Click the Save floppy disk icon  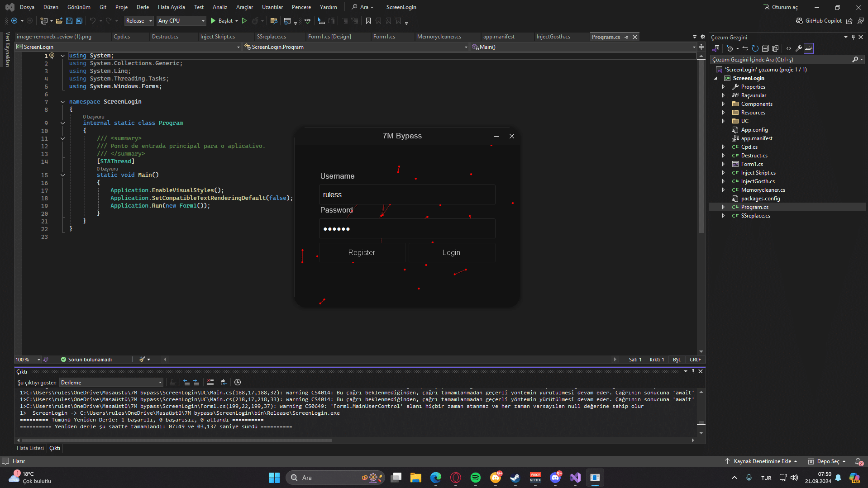(x=69, y=21)
